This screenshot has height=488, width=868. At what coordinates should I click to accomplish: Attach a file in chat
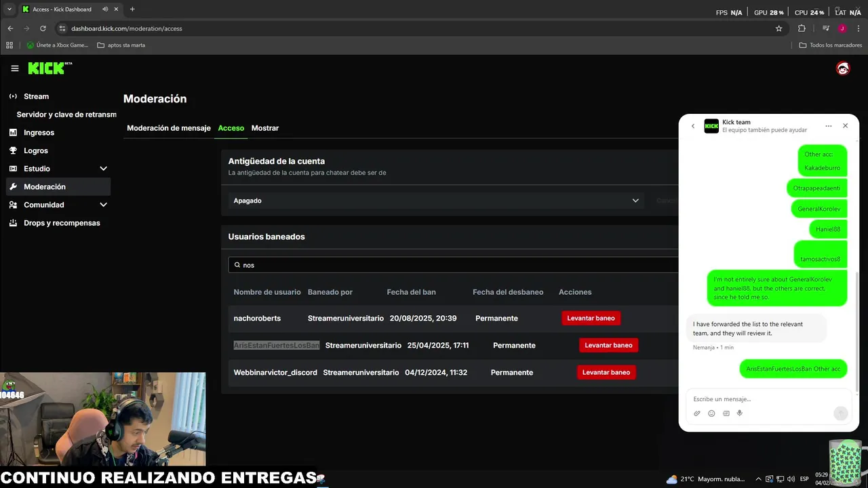click(697, 413)
